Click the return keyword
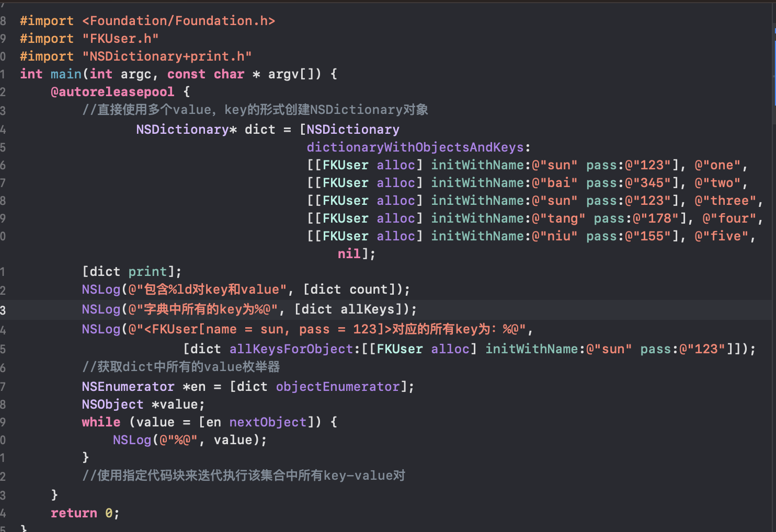The height and width of the screenshot is (532, 776). pos(74,513)
